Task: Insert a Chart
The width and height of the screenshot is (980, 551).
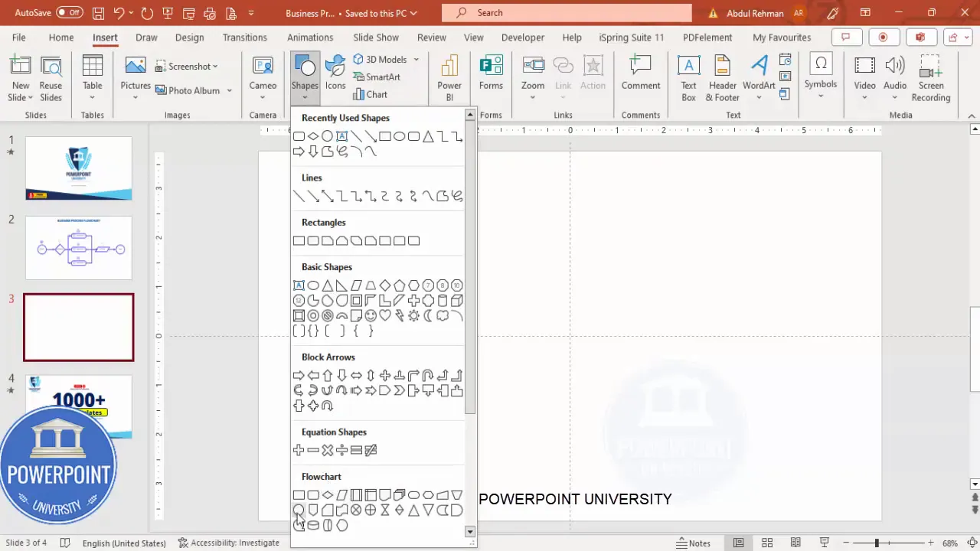Action: [x=371, y=95]
